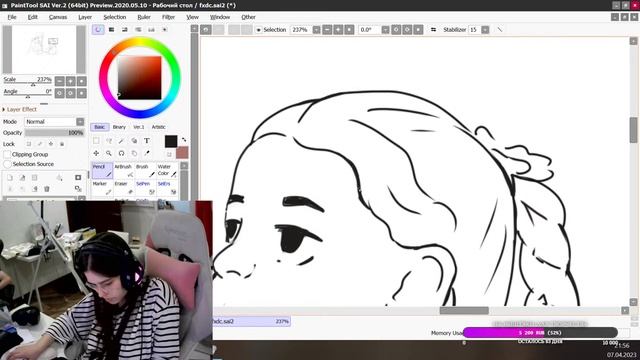Zoom in with navigator plus button

71,81
